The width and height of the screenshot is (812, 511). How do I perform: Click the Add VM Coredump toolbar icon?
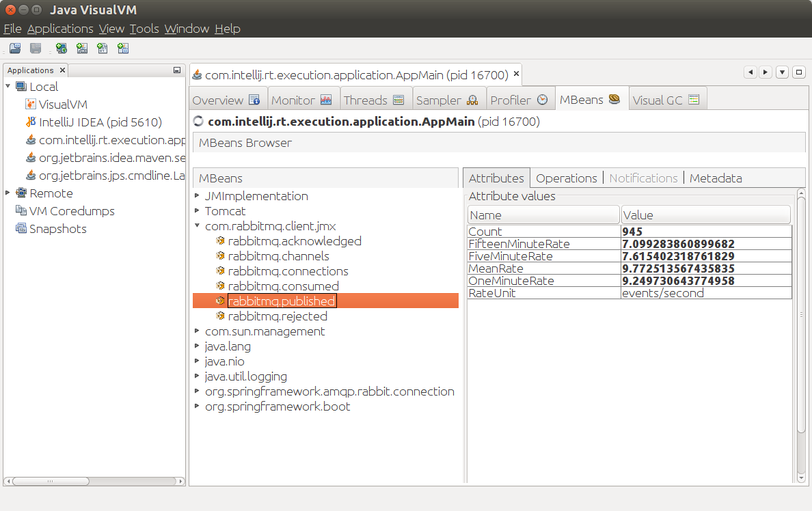click(103, 48)
